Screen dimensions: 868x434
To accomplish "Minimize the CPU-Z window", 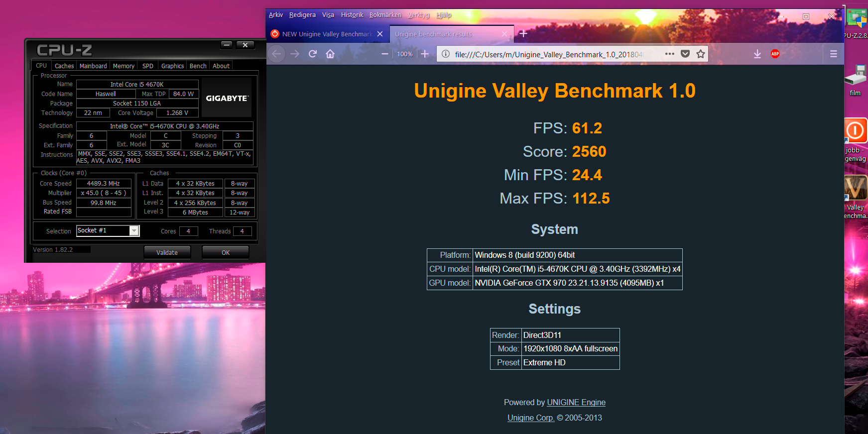I will [227, 45].
